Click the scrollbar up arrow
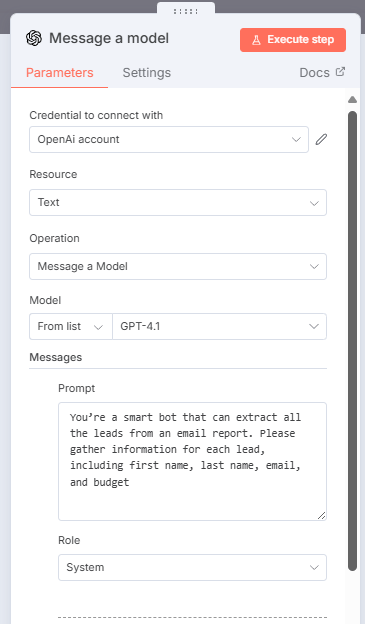Screen dimensions: 365x624 (x=352, y=99)
